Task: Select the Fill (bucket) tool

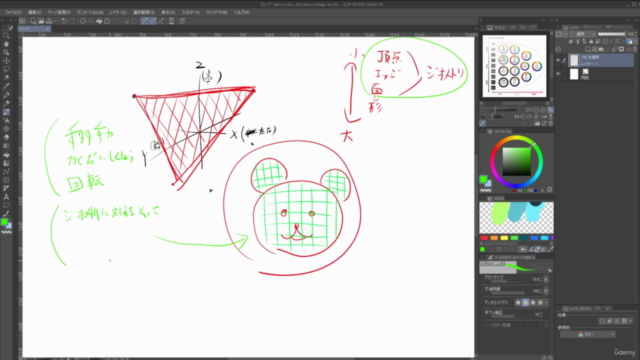Action: [x=6, y=155]
